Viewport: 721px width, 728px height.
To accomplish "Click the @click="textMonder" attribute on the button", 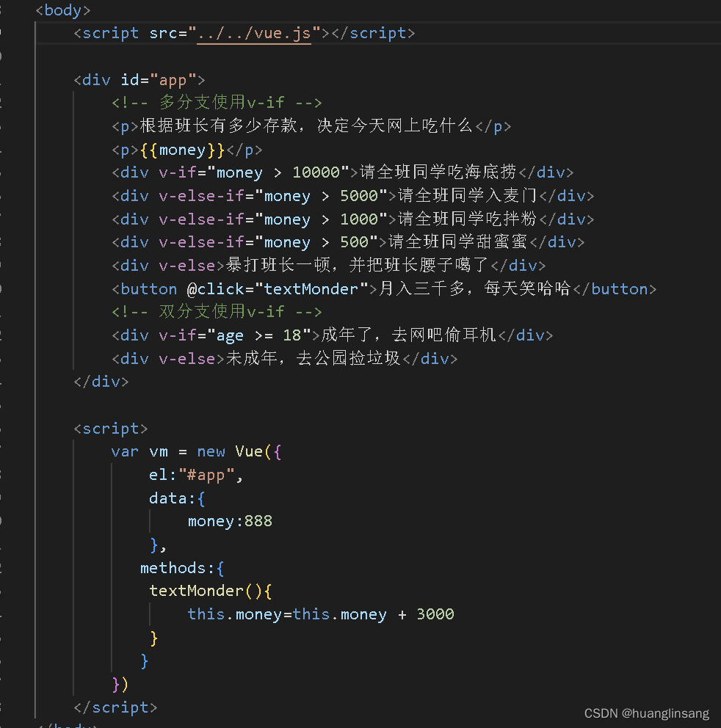I will click(x=278, y=289).
